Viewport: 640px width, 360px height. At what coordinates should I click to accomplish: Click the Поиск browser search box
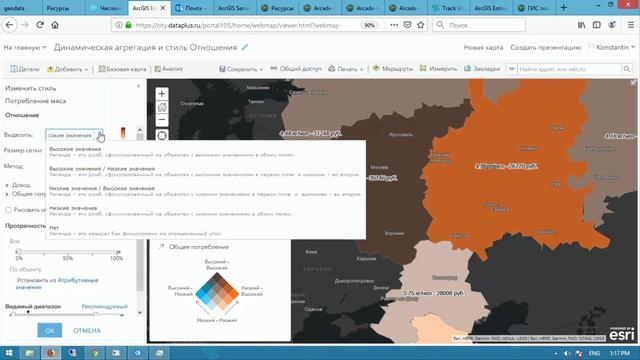click(479, 25)
